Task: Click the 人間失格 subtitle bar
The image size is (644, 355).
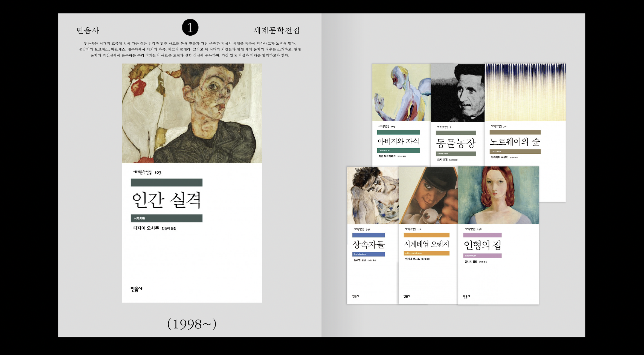Action: pos(167,218)
